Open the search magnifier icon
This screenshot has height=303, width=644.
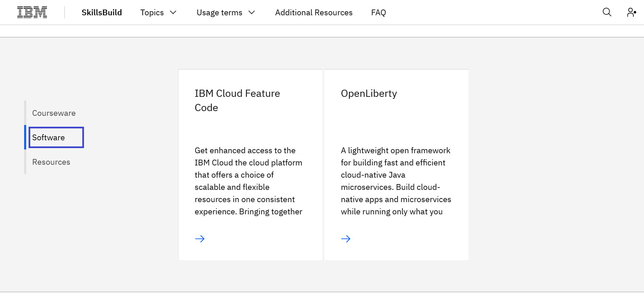point(607,12)
